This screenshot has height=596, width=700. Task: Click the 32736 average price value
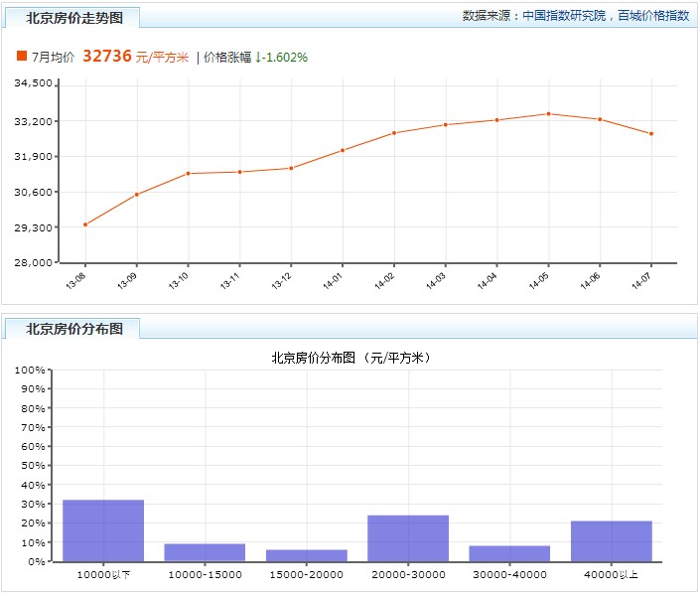point(107,56)
